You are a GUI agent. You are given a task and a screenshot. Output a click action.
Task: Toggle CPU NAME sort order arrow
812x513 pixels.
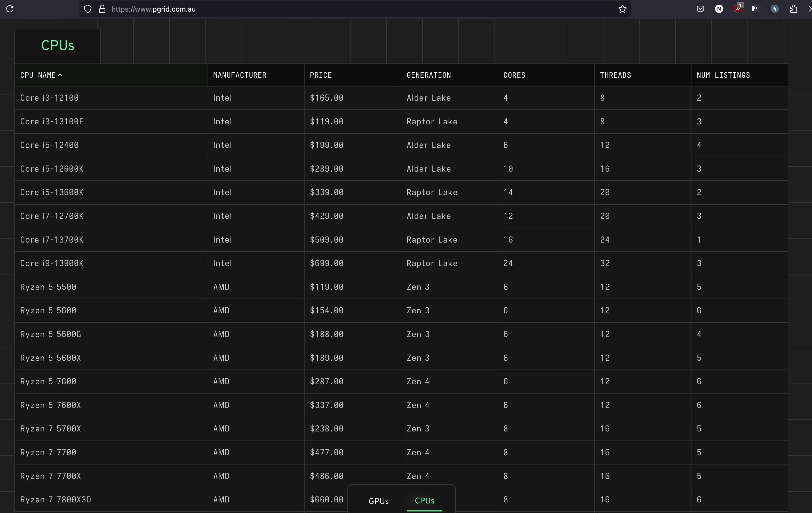(x=60, y=75)
